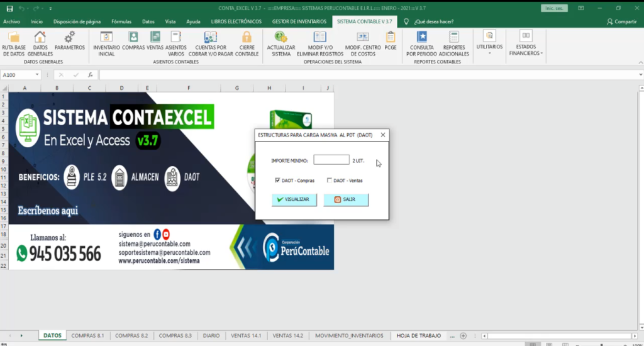This screenshot has width=644, height=346.
Task: Open the Inicio ribbon tab
Action: point(36,21)
